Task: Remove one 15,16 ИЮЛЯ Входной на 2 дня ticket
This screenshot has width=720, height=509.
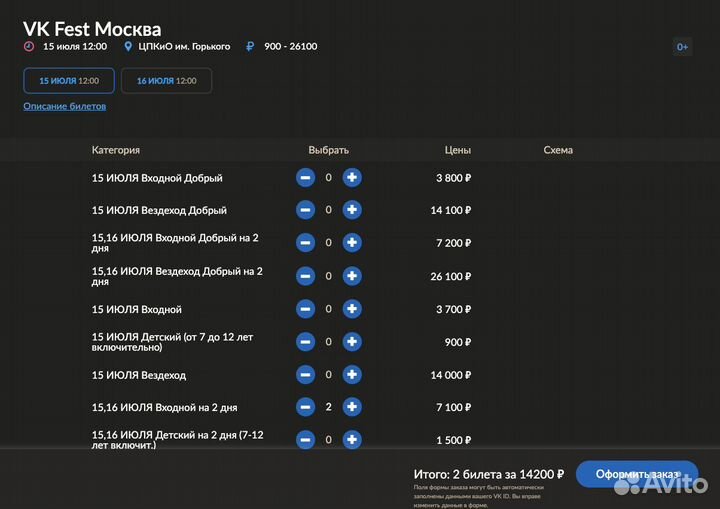Action: coord(305,407)
